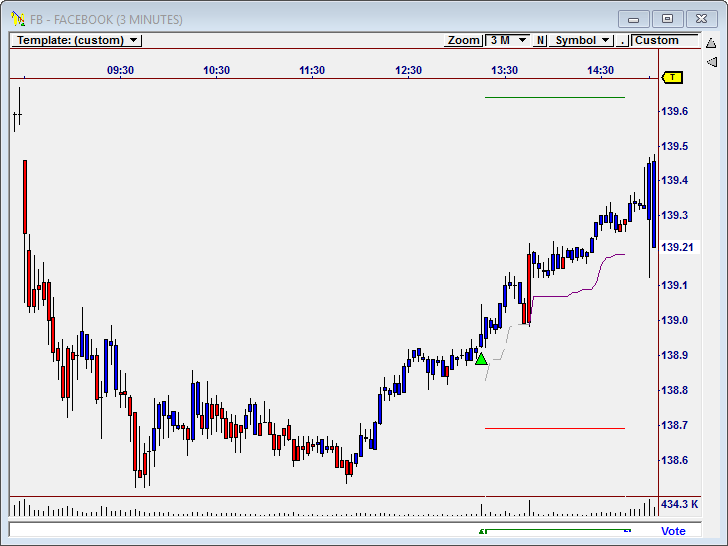Click the 09:30 time axis label
This screenshot has width=728, height=546.
tap(120, 70)
